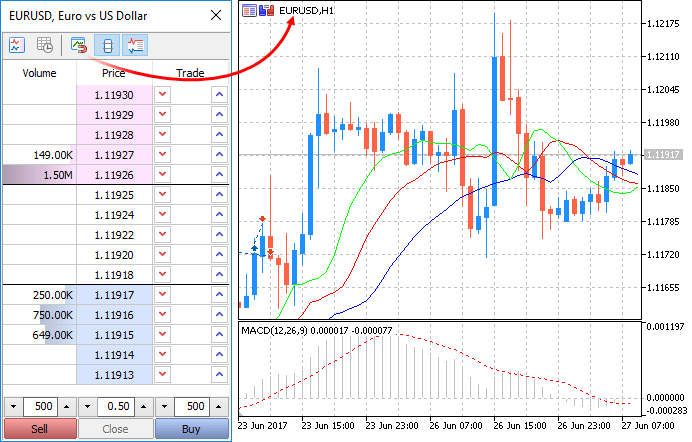Place sell order at 1.11924

(162, 214)
